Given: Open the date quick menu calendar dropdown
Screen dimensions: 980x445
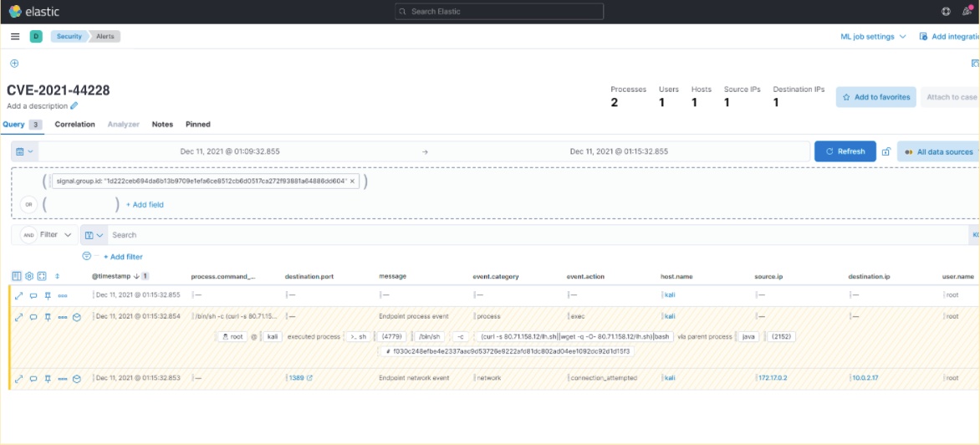Looking at the screenshot, I should tap(25, 151).
